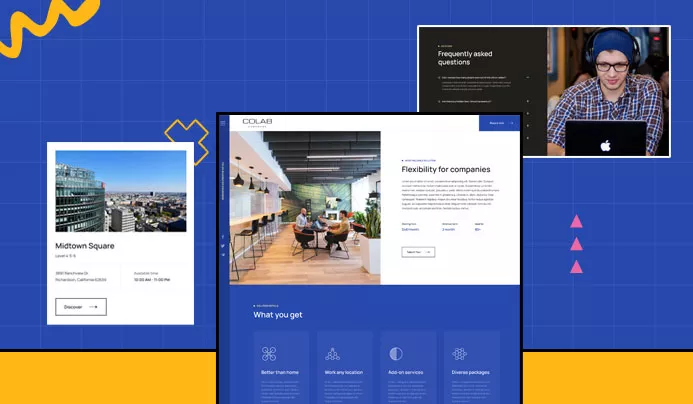Click the minimum term month value

(448, 229)
